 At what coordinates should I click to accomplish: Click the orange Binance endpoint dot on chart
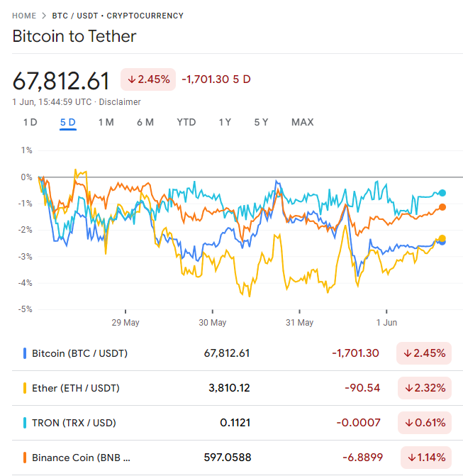tap(442, 207)
